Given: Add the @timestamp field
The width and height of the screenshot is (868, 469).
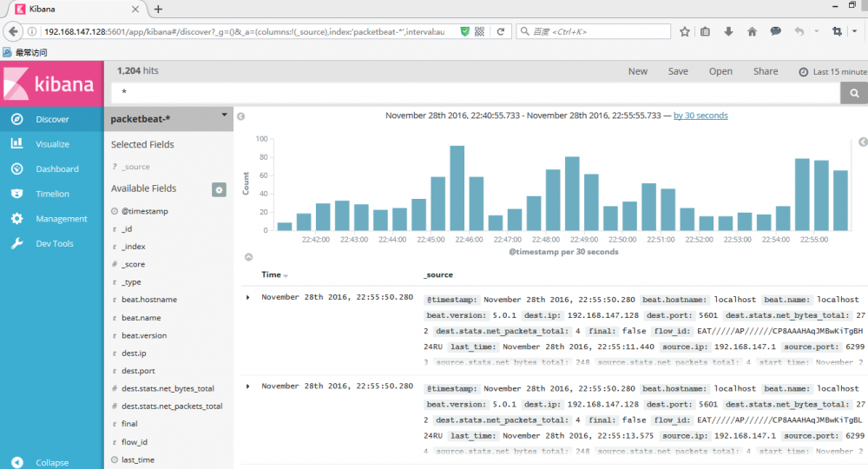Looking at the screenshot, I should (144, 211).
